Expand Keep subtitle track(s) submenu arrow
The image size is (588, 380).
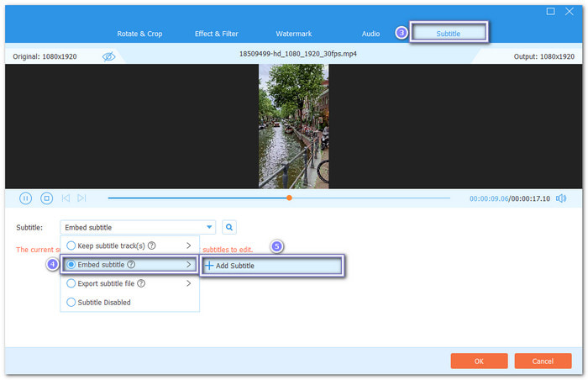click(x=189, y=245)
